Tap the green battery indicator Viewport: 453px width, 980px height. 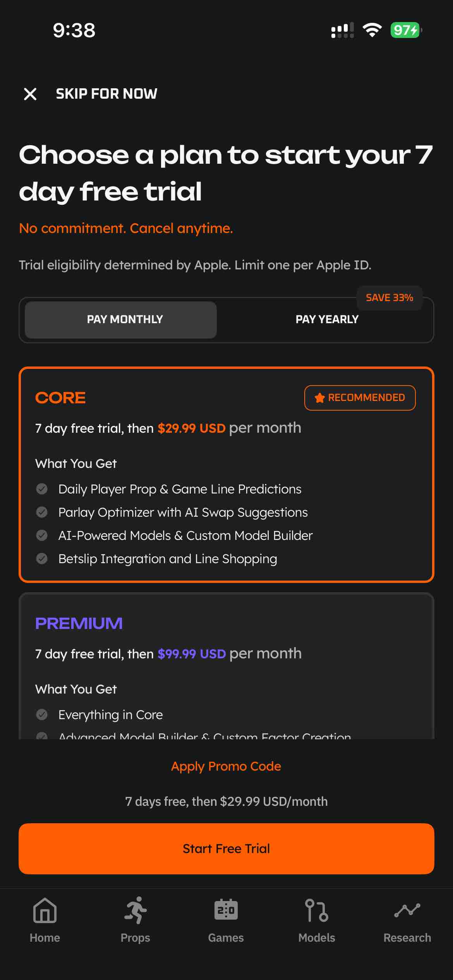coord(405,31)
